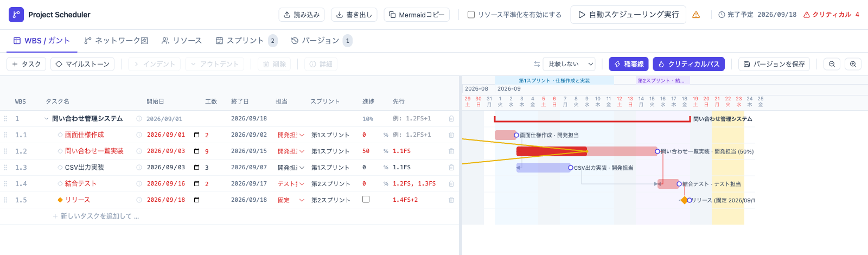868x255 pixels.
Task: Click the 書き出し export button
Action: click(354, 15)
